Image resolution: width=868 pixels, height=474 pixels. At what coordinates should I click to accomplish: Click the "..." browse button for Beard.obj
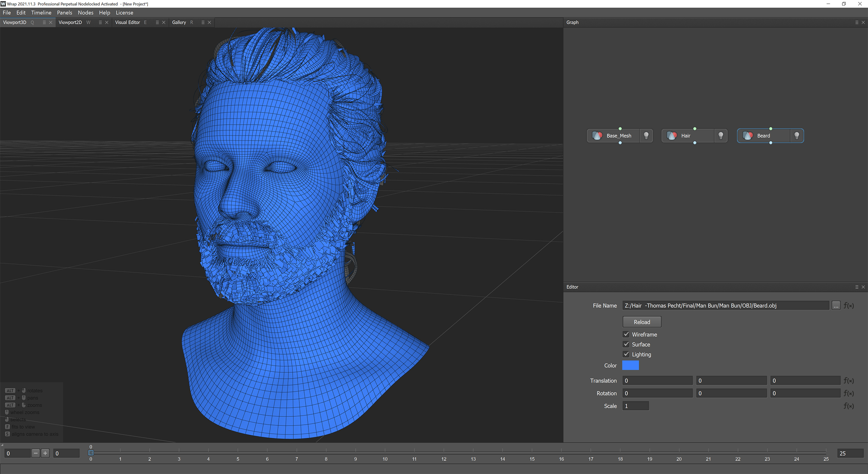coord(836,306)
